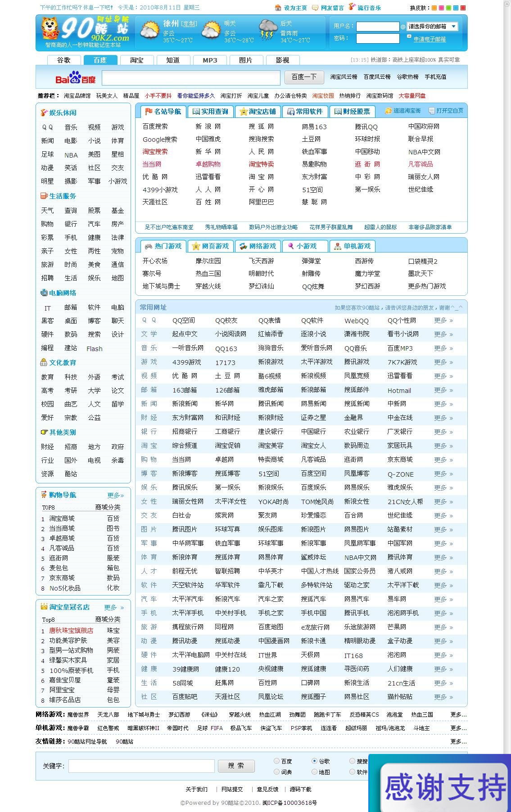Click the 用户名 input field
The height and width of the screenshot is (812, 511).
tap(378, 27)
